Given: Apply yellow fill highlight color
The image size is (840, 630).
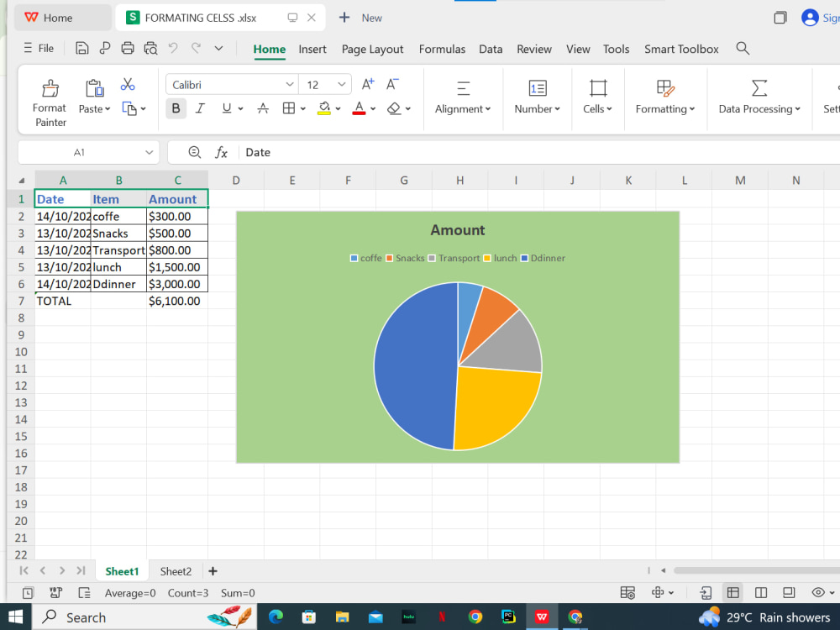Looking at the screenshot, I should [324, 108].
